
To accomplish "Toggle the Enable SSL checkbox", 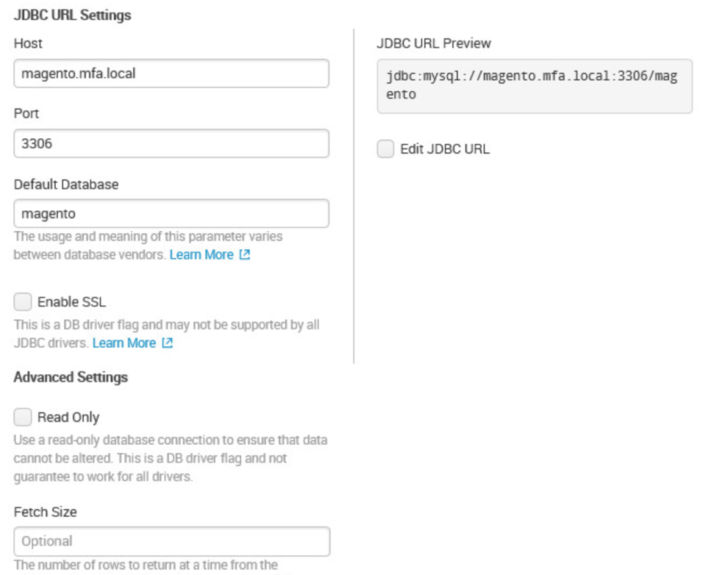I will [22, 301].
